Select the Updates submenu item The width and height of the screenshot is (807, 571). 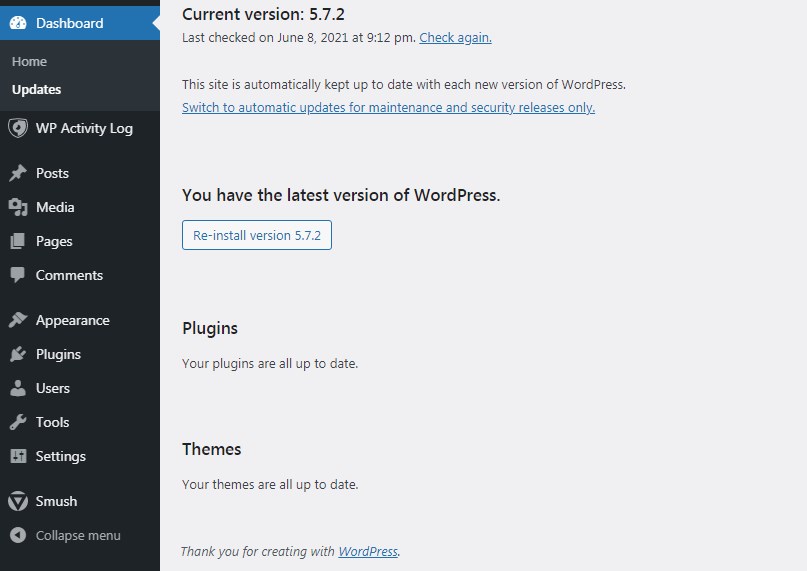point(37,90)
